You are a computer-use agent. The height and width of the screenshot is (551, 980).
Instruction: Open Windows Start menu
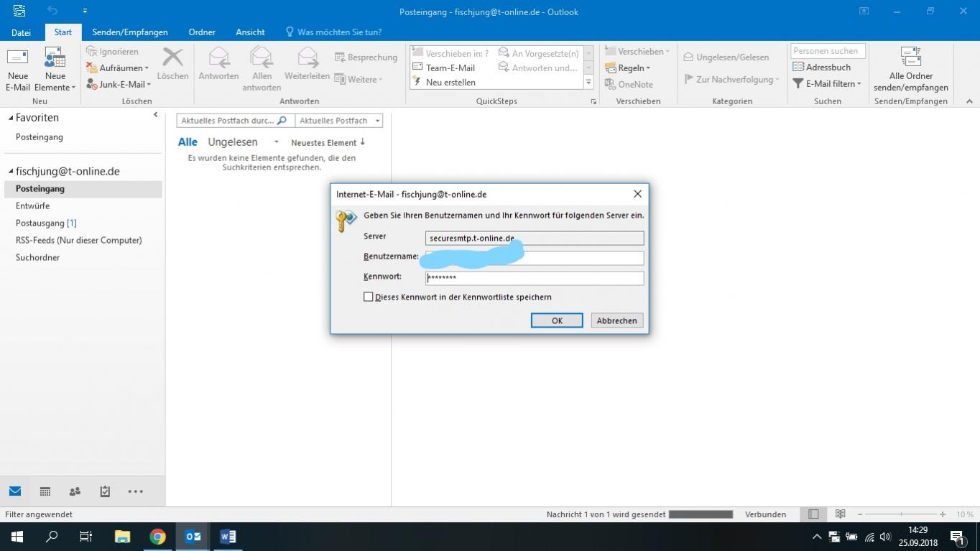(x=17, y=537)
